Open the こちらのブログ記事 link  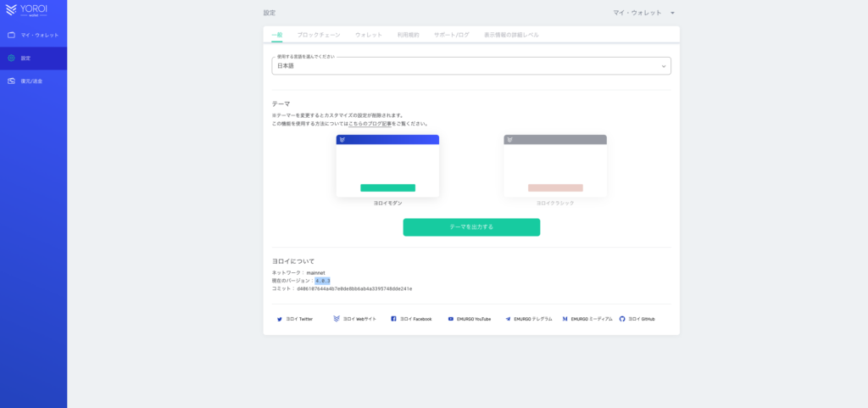tap(370, 124)
